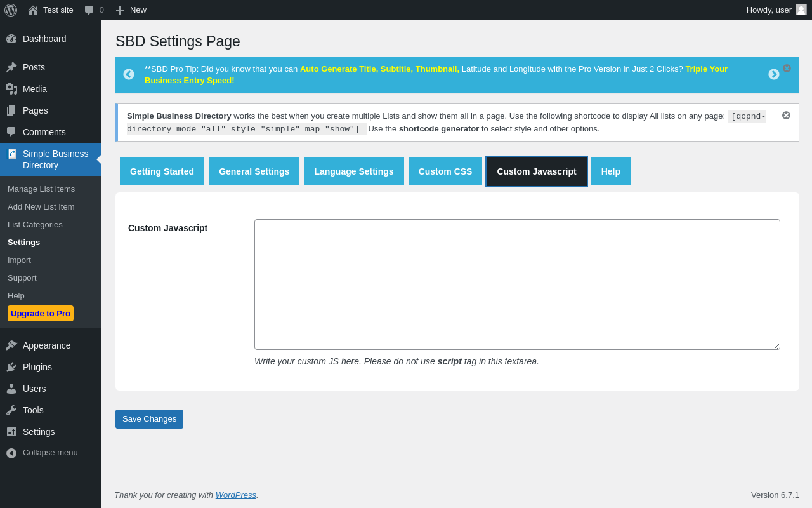Viewport: 812px width, 508px height.
Task: Click the Users person icon
Action: (11, 389)
